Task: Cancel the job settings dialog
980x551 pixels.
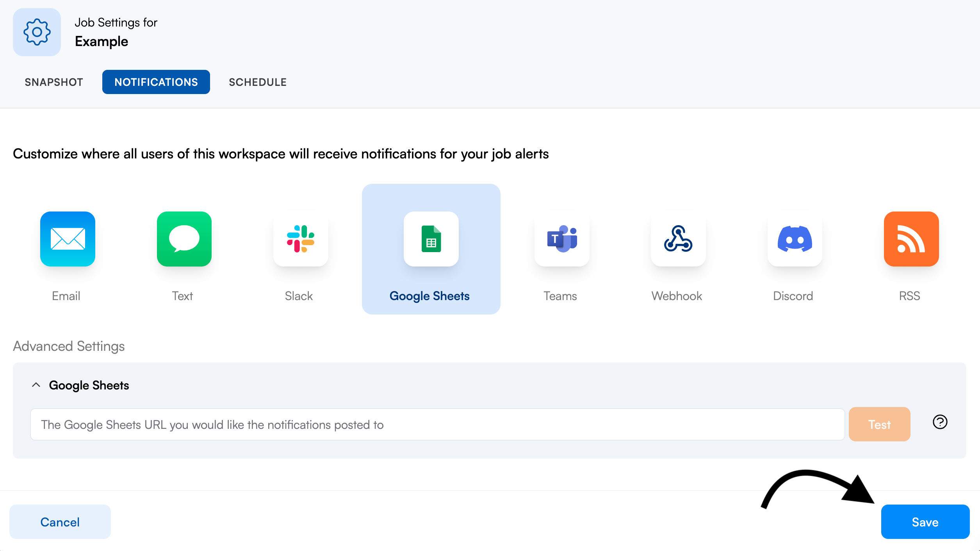Action: [60, 522]
